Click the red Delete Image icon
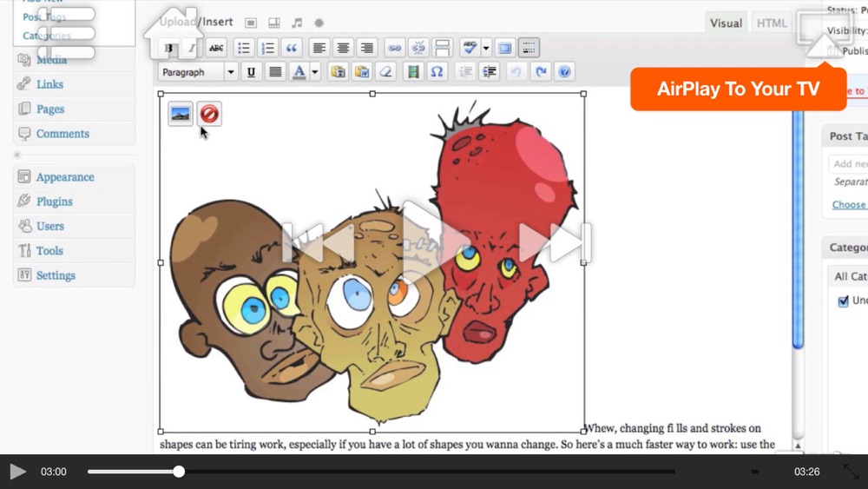 pyautogui.click(x=209, y=114)
